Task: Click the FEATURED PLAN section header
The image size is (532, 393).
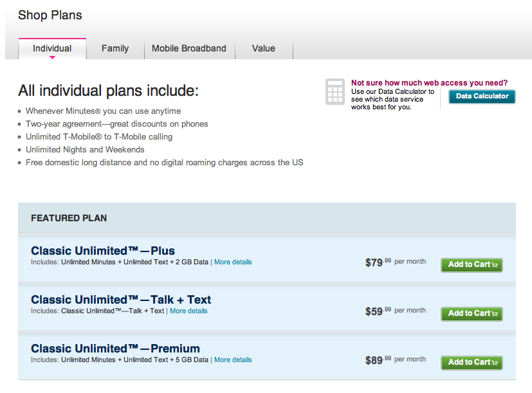Action: [x=69, y=218]
